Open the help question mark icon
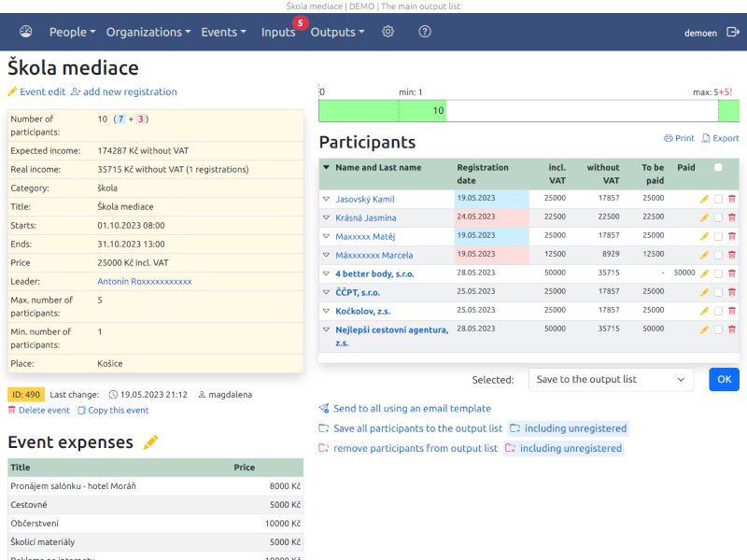This screenshot has height=560, width=747. pyautogui.click(x=425, y=32)
